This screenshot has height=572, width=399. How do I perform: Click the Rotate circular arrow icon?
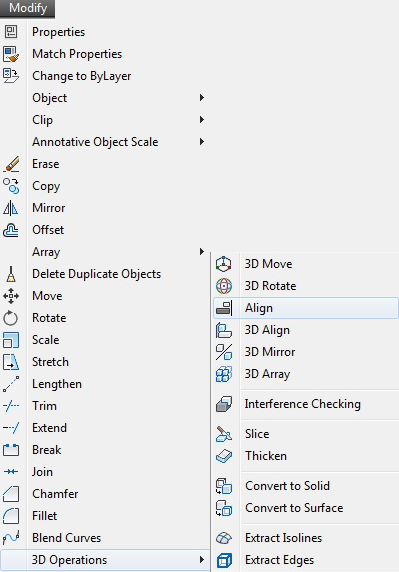pyautogui.click(x=11, y=318)
